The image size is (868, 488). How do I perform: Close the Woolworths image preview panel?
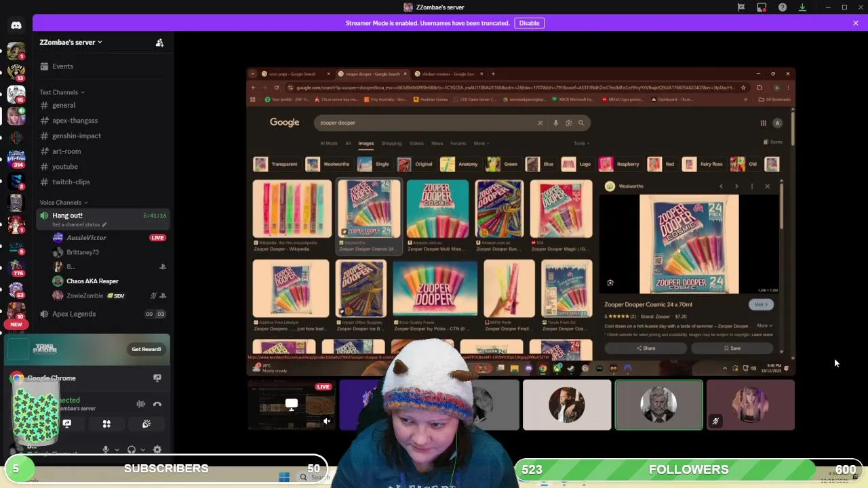[767, 186]
